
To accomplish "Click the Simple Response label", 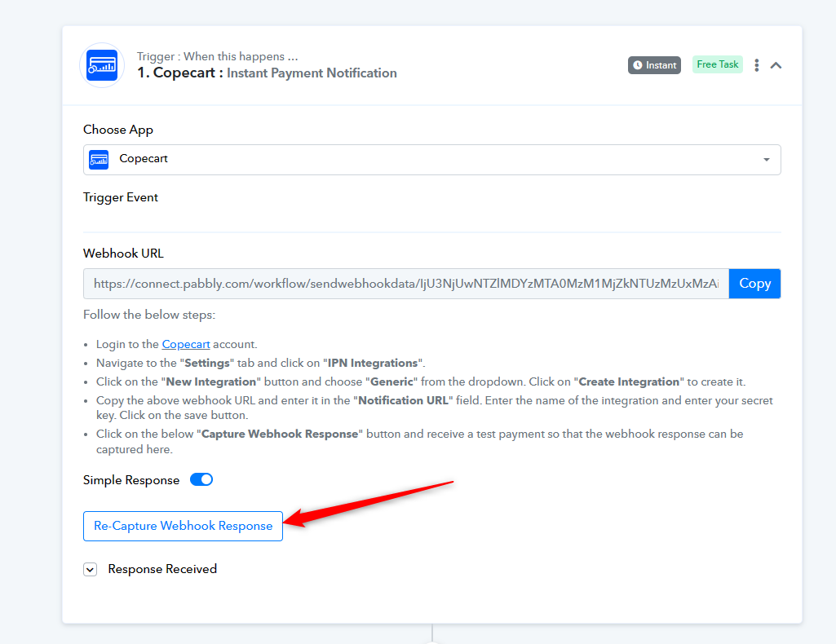I will 131,480.
